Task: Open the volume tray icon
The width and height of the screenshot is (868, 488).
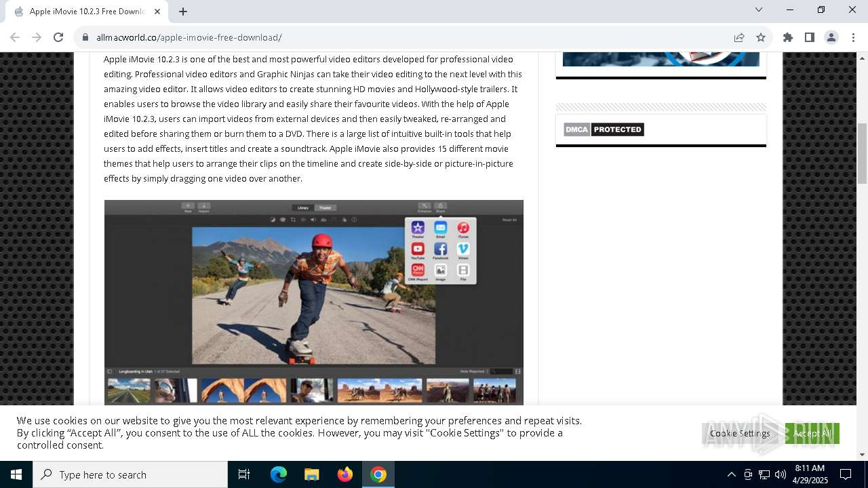Action: pyautogui.click(x=781, y=474)
